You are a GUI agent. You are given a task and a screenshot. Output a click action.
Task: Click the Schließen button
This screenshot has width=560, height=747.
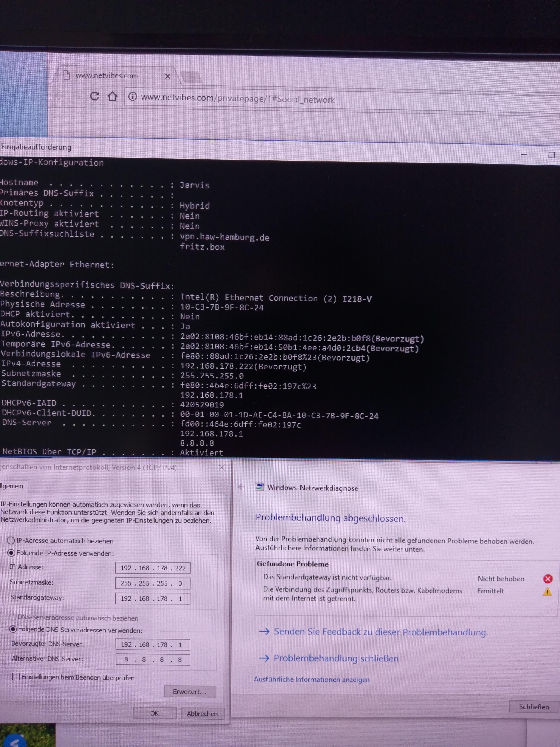click(x=534, y=707)
